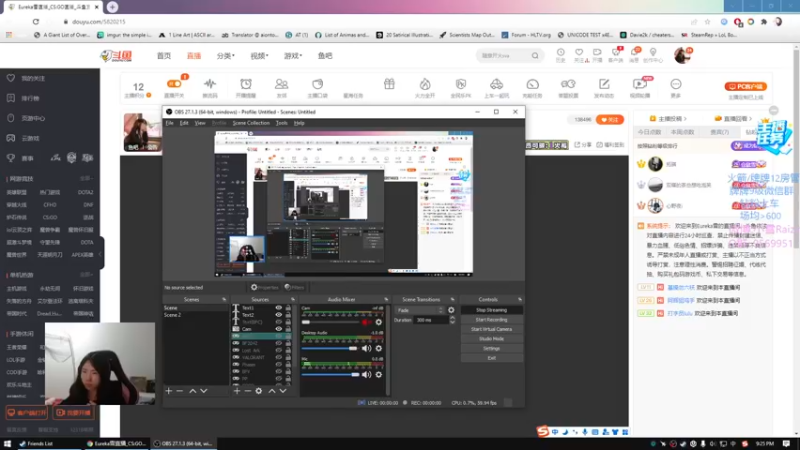Remove selected scene with minus icon

[x=180, y=391]
